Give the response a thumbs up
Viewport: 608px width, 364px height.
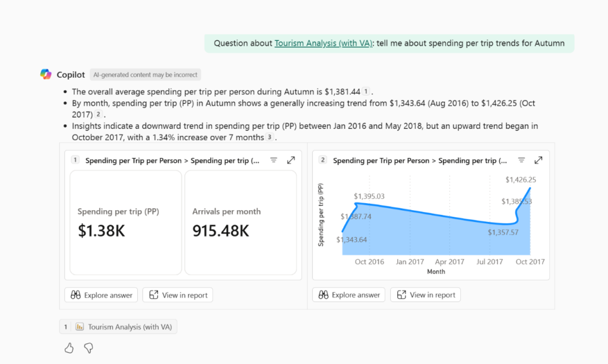pos(69,348)
